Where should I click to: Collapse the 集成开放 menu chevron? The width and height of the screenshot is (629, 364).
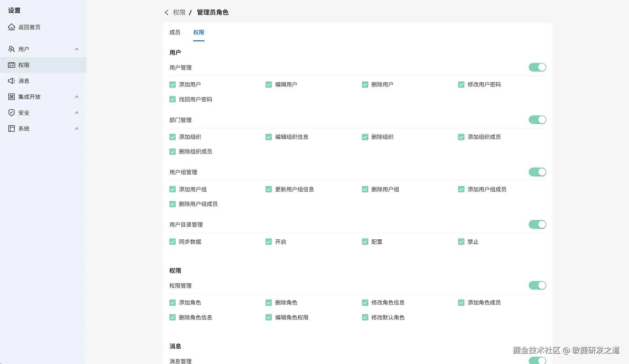(77, 97)
